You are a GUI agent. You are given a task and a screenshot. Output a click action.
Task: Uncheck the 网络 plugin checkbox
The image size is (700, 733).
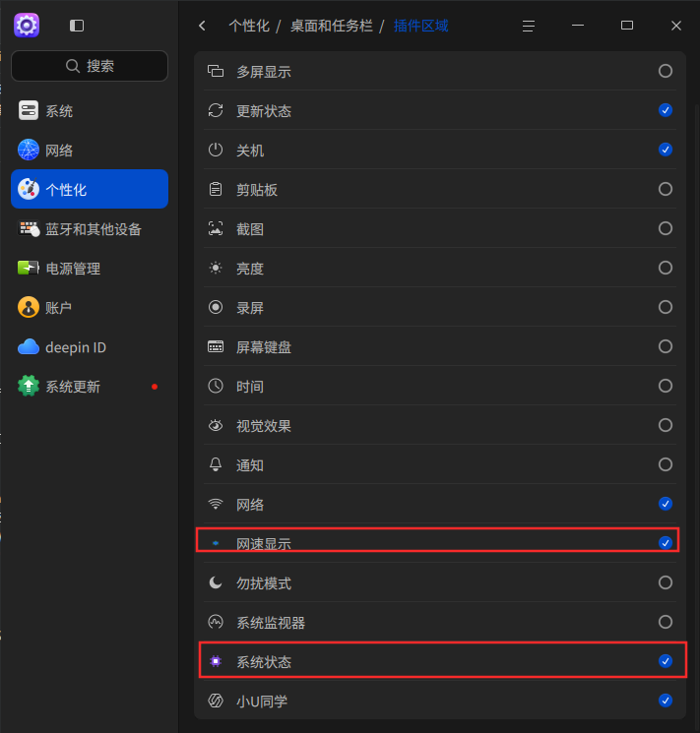point(666,504)
